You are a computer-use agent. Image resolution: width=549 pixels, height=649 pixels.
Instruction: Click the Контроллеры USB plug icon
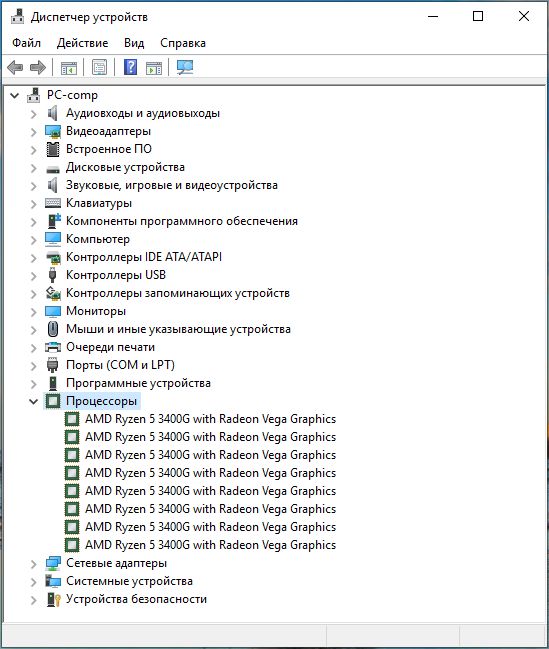pos(52,275)
